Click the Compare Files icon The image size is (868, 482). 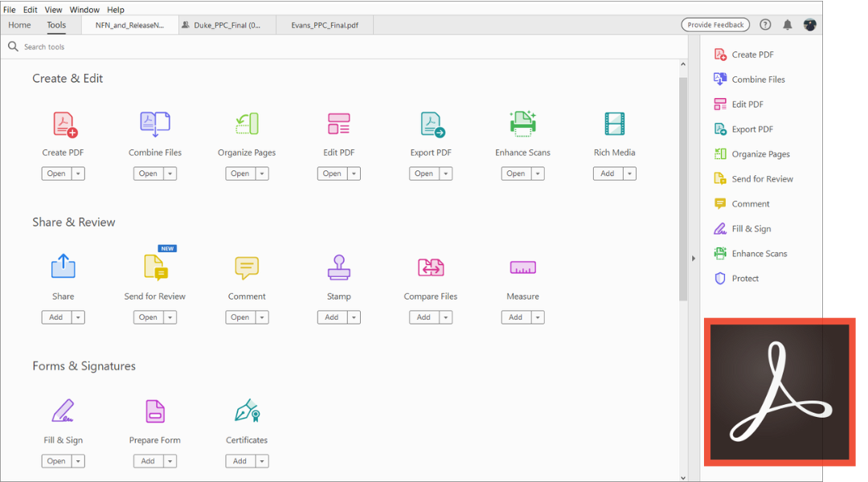coord(431,268)
